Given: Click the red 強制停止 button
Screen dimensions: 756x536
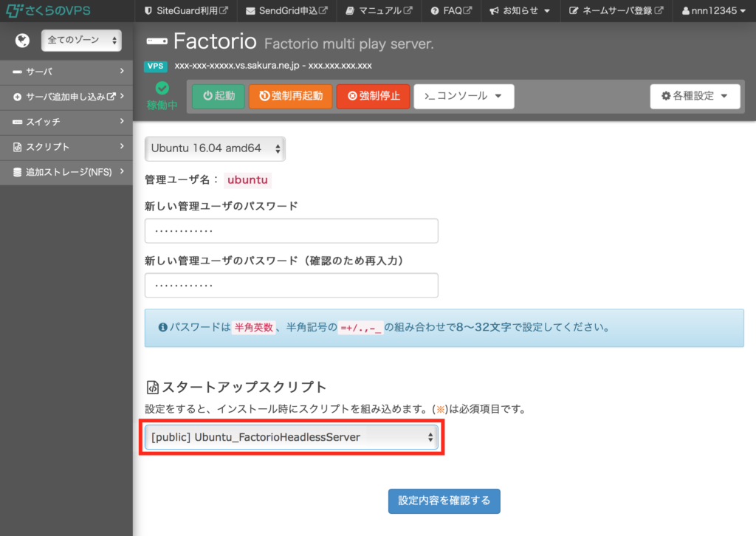Looking at the screenshot, I should click(x=373, y=96).
